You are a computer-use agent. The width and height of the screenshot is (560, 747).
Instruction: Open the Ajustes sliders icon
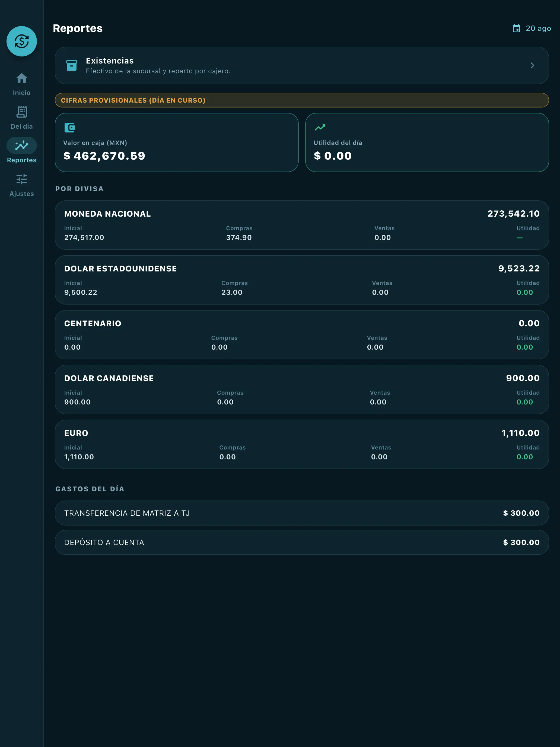(22, 179)
